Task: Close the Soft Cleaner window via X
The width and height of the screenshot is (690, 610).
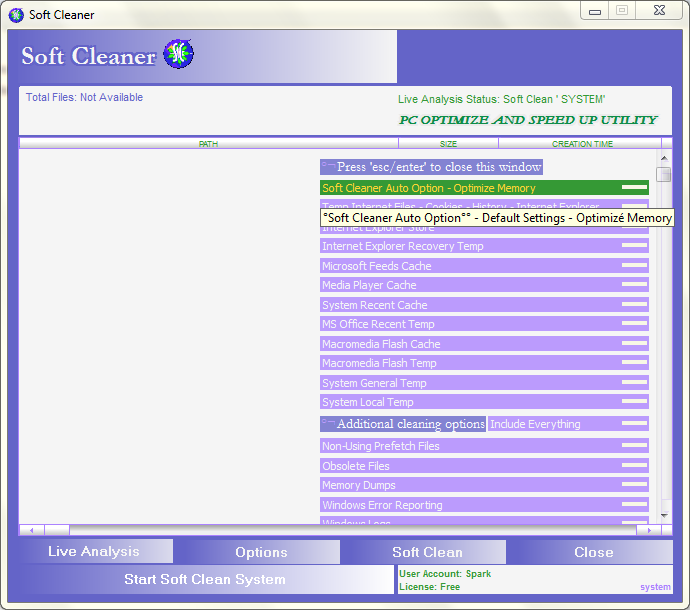Action: [x=659, y=11]
